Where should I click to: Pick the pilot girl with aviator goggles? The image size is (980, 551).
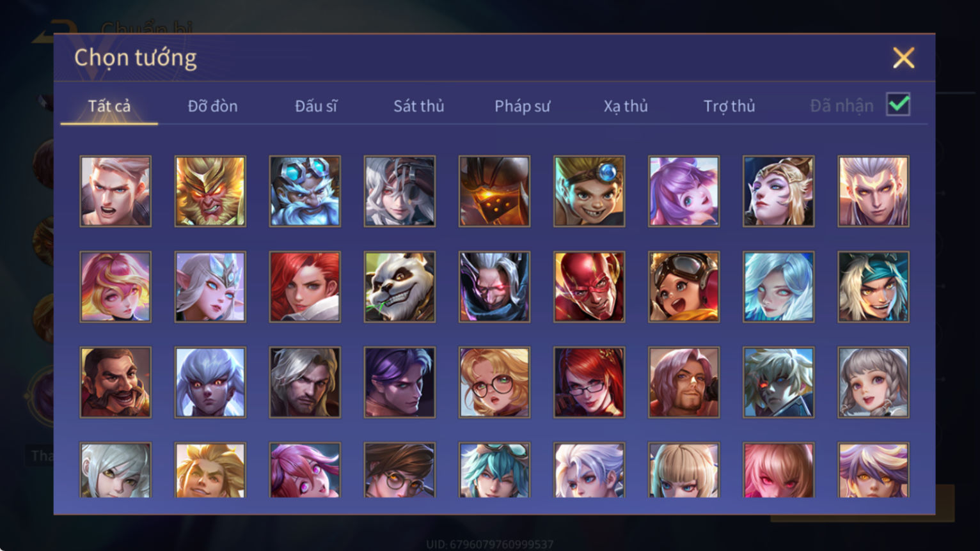684,286
